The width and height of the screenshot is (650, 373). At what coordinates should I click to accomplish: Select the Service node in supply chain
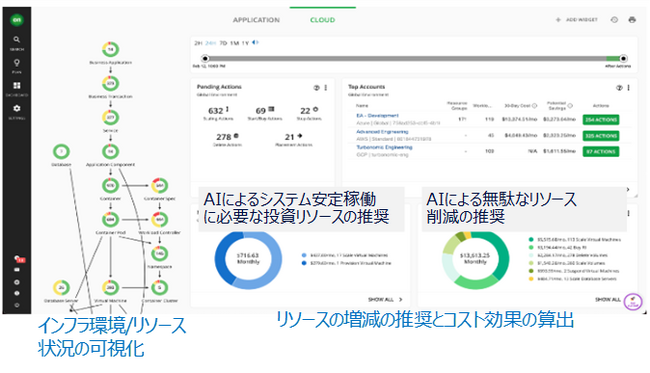pos(110,117)
